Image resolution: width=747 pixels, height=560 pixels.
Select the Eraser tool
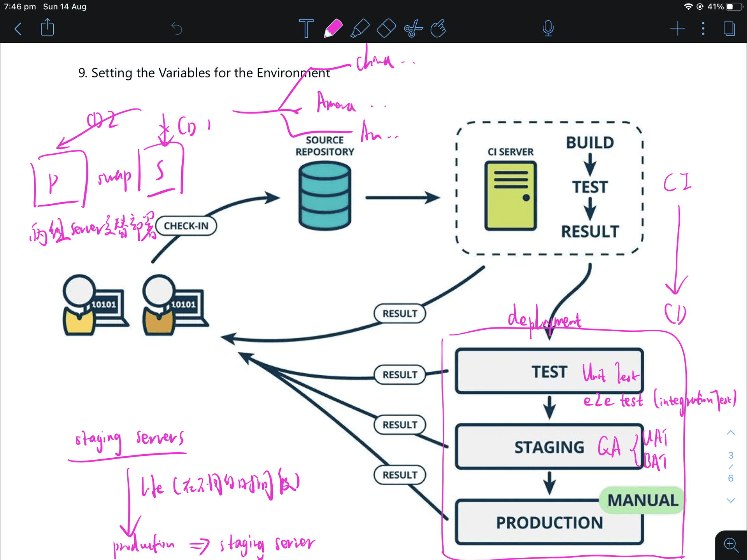[x=386, y=28]
